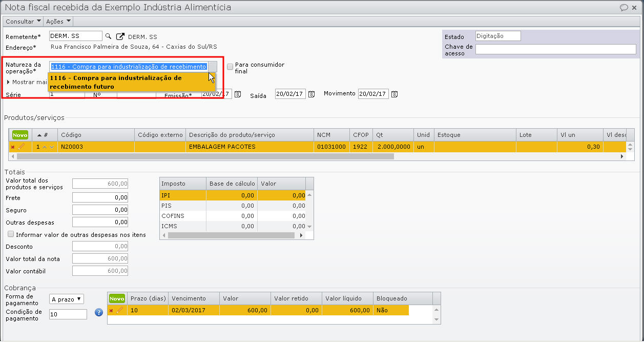Select EMBALAGEM PACOTES cell
The height and width of the screenshot is (342, 644).
click(x=250, y=147)
